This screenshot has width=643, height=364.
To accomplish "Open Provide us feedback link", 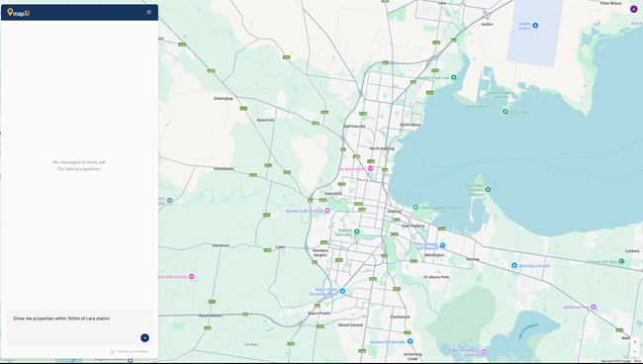I will 133,352.
